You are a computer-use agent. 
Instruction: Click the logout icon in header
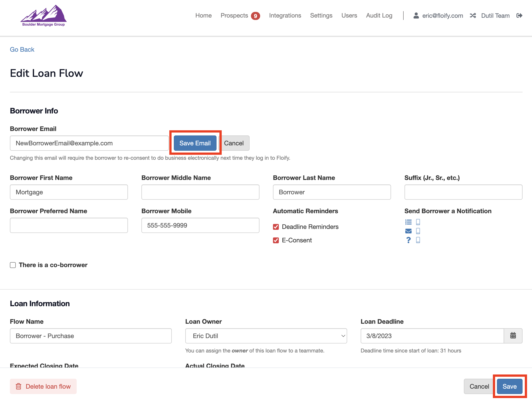pos(519,16)
